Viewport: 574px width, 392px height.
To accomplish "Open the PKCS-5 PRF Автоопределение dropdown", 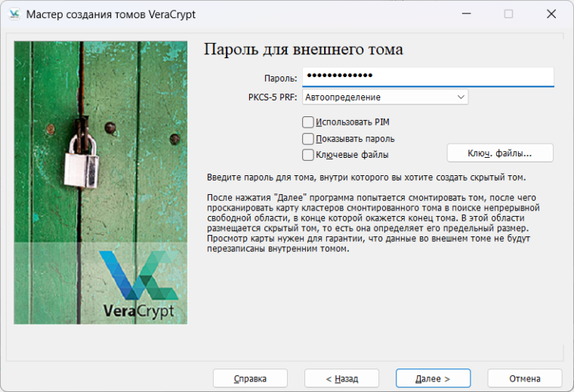I will coord(385,97).
